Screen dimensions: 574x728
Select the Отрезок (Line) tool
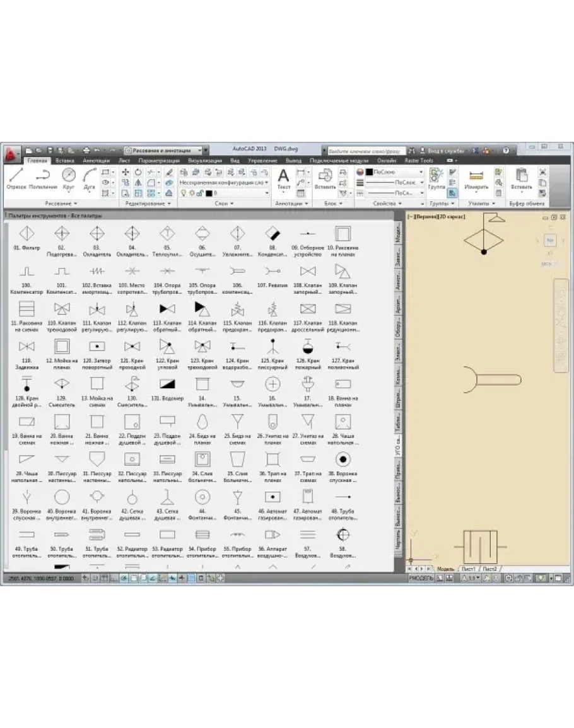(x=16, y=177)
